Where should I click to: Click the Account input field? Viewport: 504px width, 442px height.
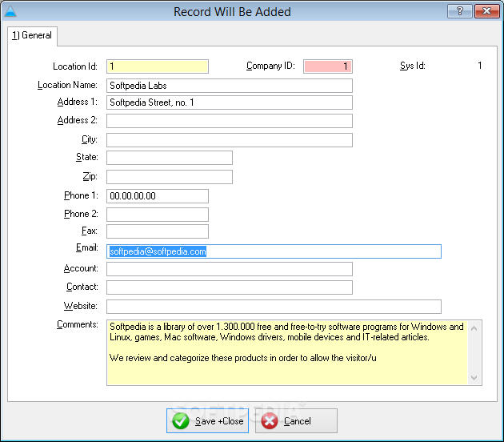tap(230, 269)
